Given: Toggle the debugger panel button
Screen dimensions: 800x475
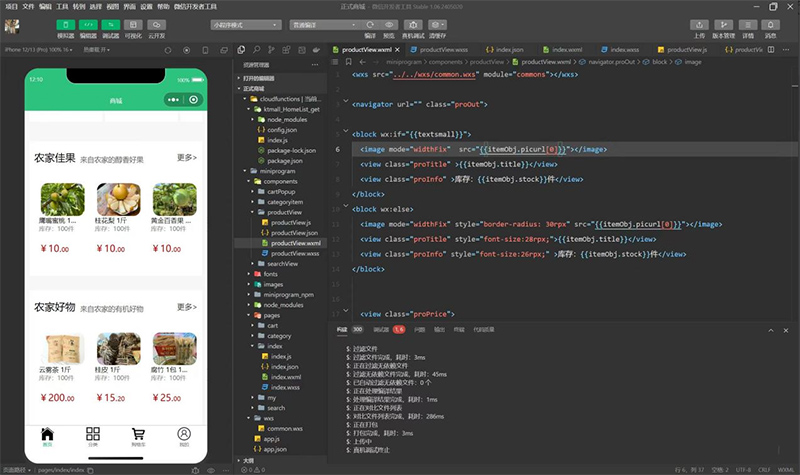Looking at the screenshot, I should (x=111, y=24).
